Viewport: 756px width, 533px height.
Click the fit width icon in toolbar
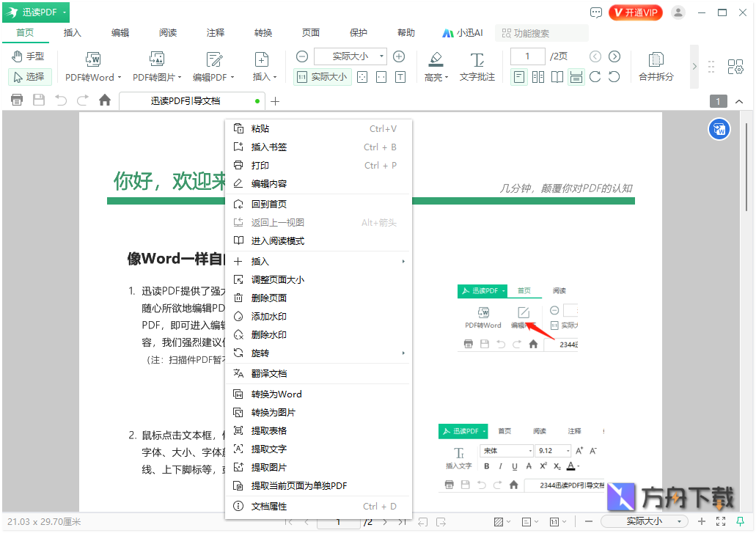click(381, 77)
